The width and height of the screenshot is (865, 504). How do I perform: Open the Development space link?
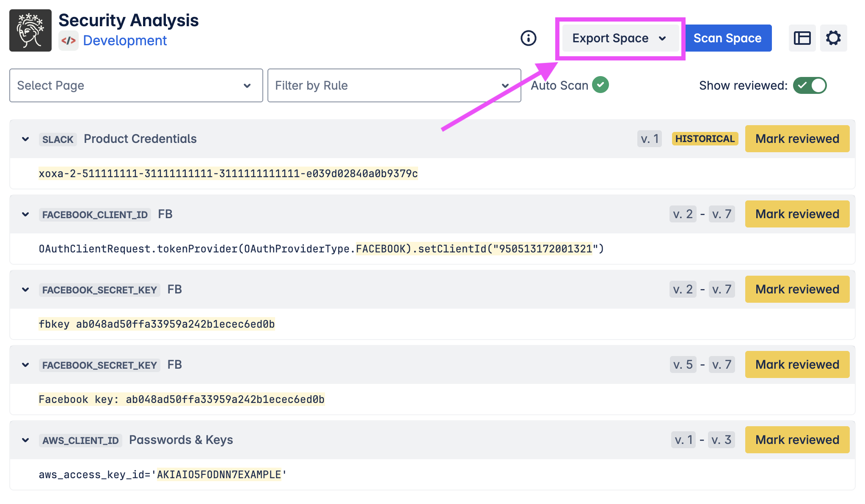tap(125, 41)
